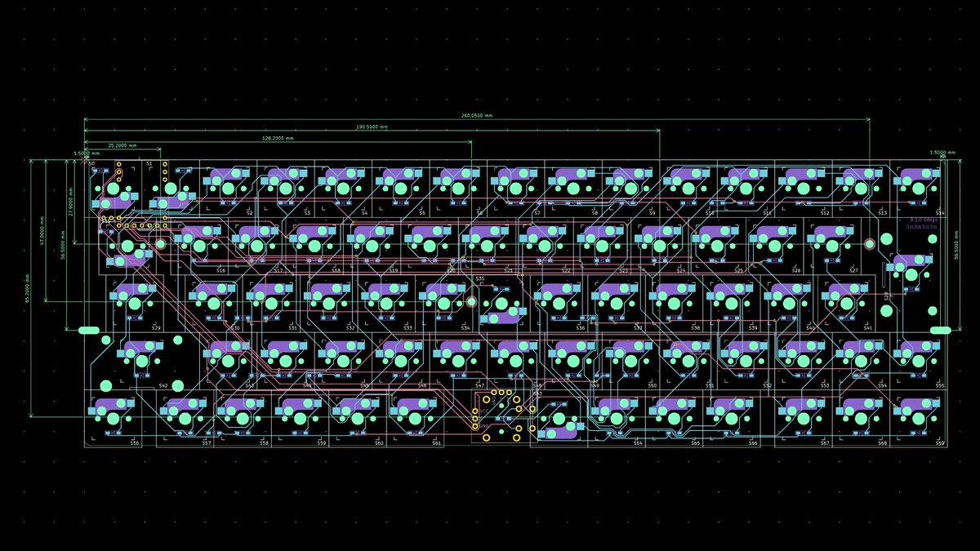Select the S17 switch label
This screenshot has height=551, width=980.
pos(278,269)
